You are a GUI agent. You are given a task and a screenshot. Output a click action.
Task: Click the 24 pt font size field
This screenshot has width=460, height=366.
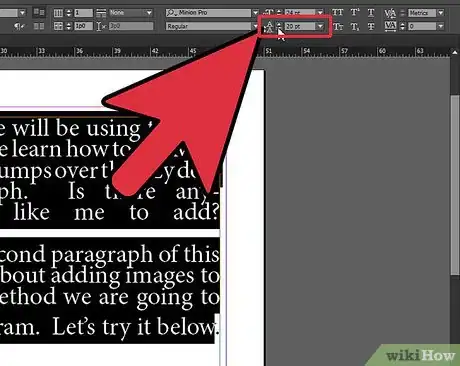[x=300, y=13]
